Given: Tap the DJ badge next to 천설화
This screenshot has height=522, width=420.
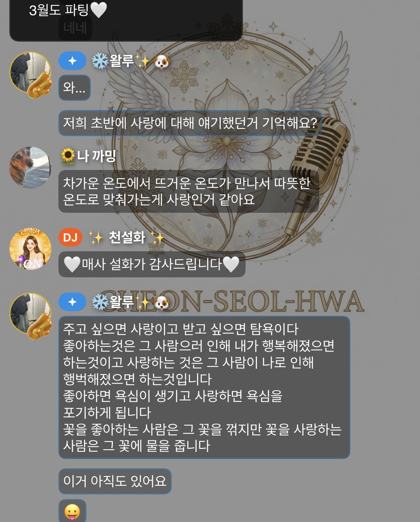Looking at the screenshot, I should click(70, 237).
